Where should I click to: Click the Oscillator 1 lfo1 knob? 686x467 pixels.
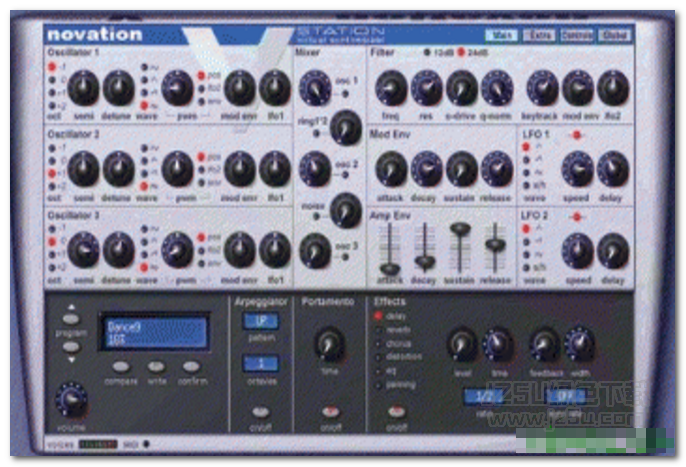(x=275, y=88)
